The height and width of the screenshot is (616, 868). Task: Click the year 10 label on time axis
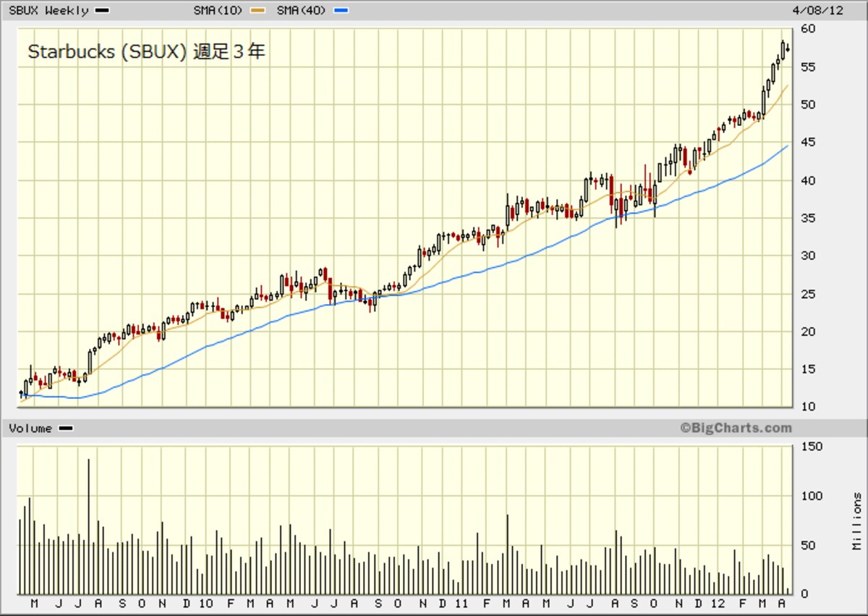pos(205,604)
